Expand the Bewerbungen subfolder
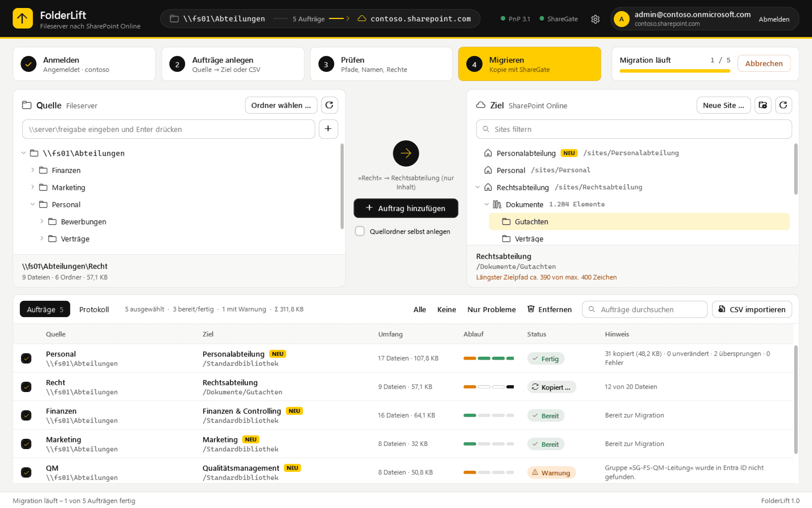Screen dimensions: 812x508 [42, 221]
